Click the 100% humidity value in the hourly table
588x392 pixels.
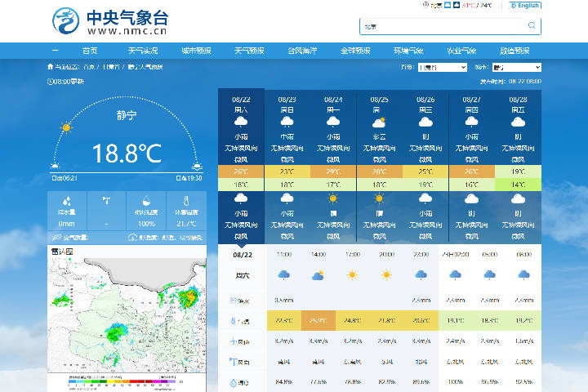point(455,382)
